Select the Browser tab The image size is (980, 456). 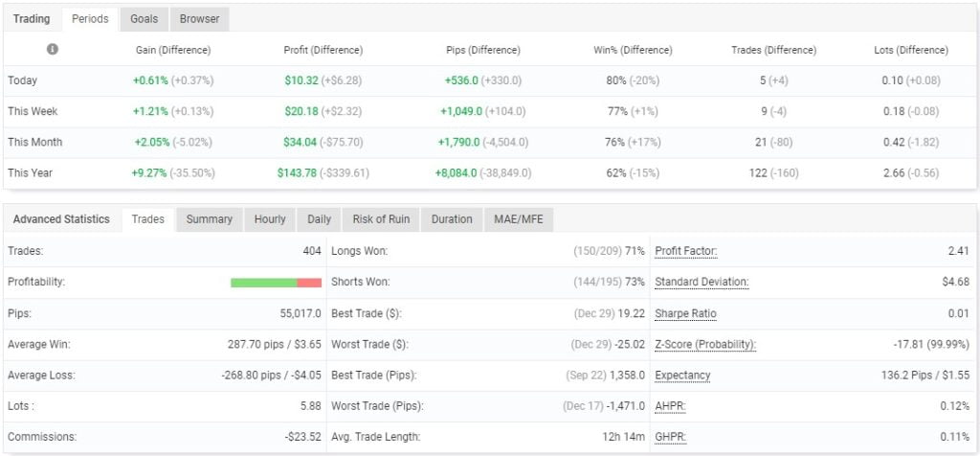tap(199, 18)
